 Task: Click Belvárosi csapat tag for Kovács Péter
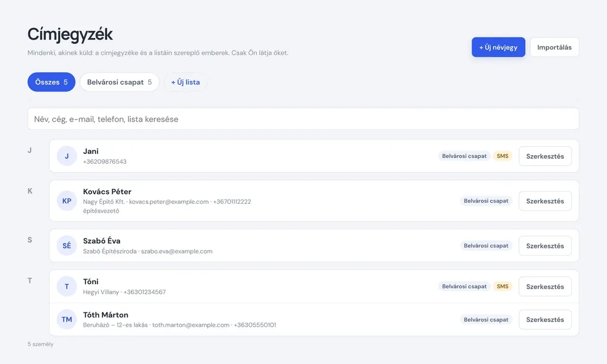click(486, 201)
